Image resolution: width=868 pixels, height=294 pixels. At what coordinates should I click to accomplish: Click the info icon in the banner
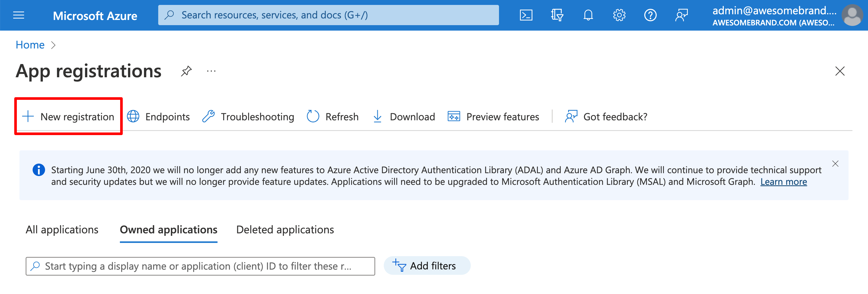[39, 170]
